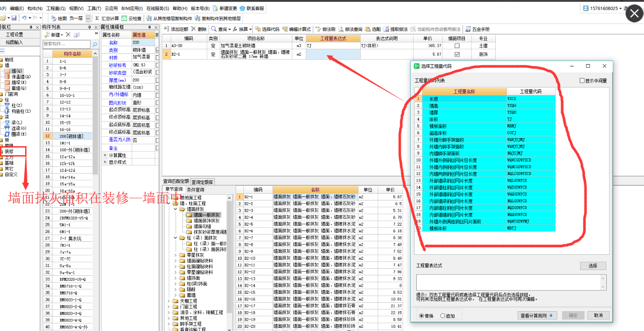Screen dimensions: 644x331
Task: Open the floor dropdown showing 负一层
Action: tap(88, 18)
